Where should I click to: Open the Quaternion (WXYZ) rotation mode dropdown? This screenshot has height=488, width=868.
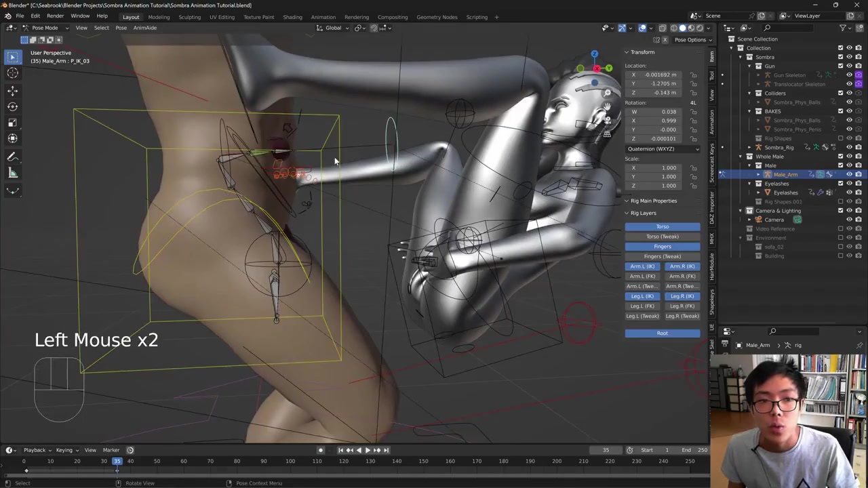click(x=662, y=148)
